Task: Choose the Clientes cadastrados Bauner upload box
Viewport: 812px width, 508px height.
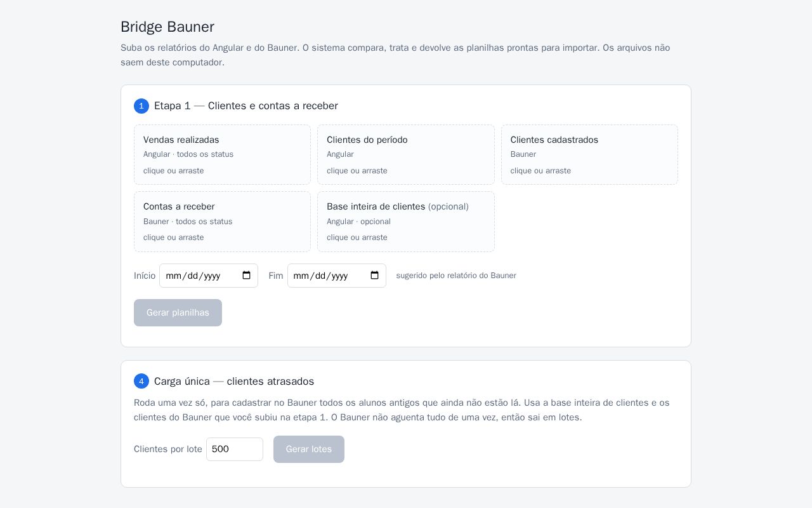Action: coord(589,155)
